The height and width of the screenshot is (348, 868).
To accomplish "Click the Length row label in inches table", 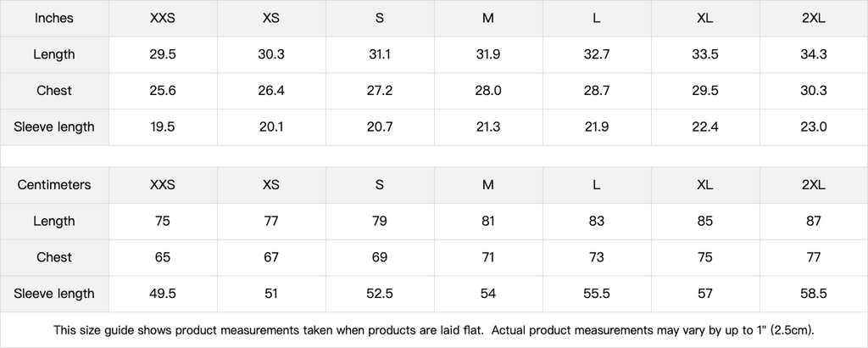I will pyautogui.click(x=54, y=55).
